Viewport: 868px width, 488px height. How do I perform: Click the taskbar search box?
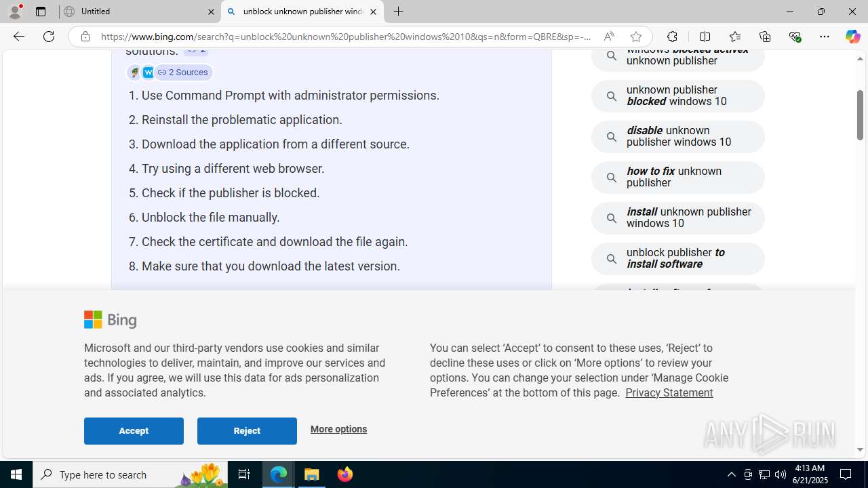(x=130, y=474)
